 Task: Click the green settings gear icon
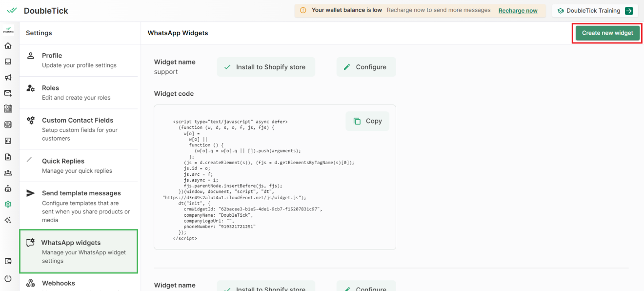point(8,204)
